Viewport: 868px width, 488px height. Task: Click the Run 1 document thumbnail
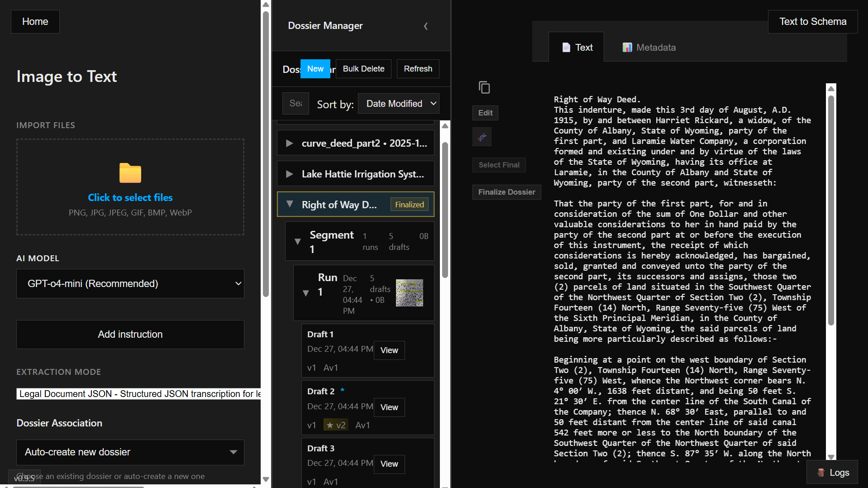[410, 293]
